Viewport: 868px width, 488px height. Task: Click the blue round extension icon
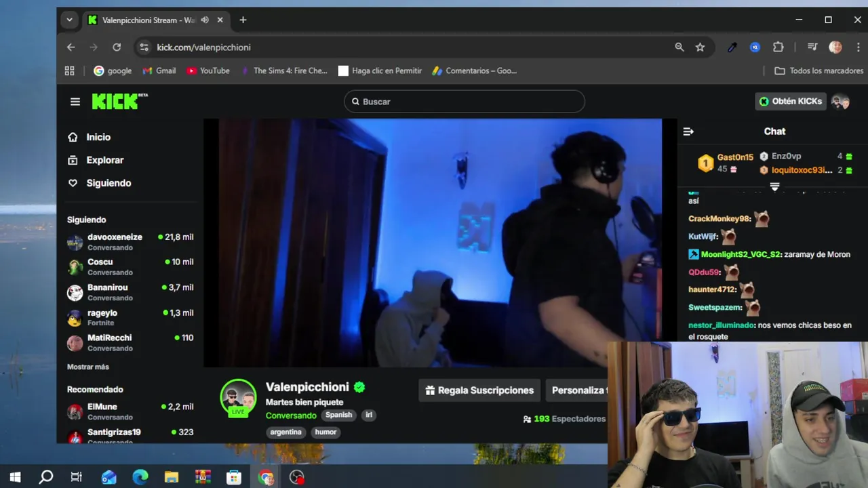coord(755,47)
